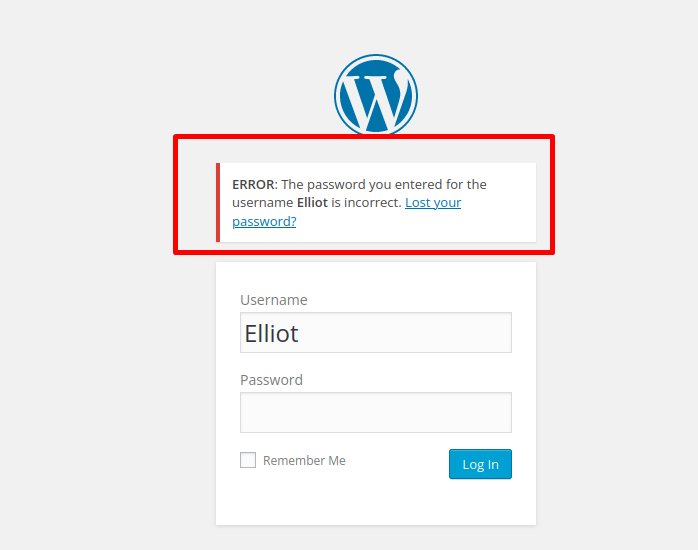698x550 pixels.
Task: Enable the Remember Me checkbox
Action: pyautogui.click(x=248, y=460)
